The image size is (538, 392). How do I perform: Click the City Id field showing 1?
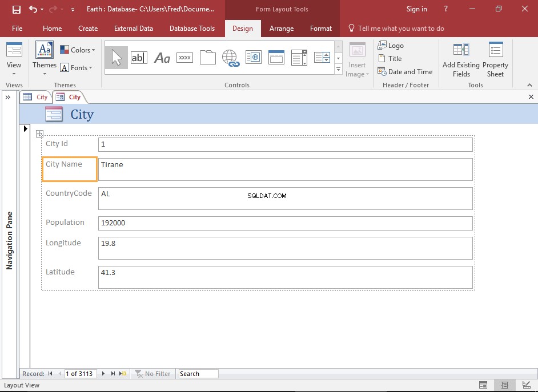tap(285, 144)
